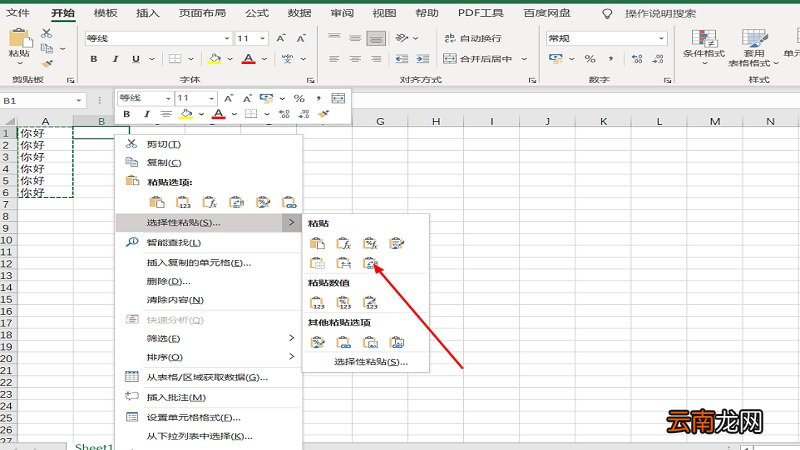800x450 pixels.
Task: Click the paste values 123 icon under 粘贴选项
Action: [x=183, y=203]
